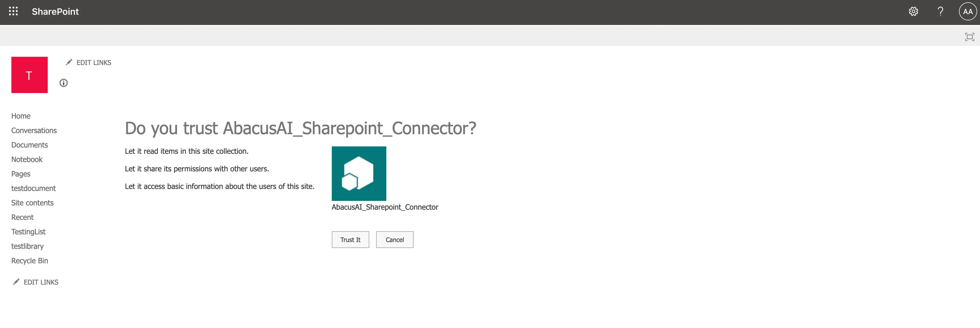Cancel the trust request
The width and height of the screenshot is (980, 328).
(395, 239)
